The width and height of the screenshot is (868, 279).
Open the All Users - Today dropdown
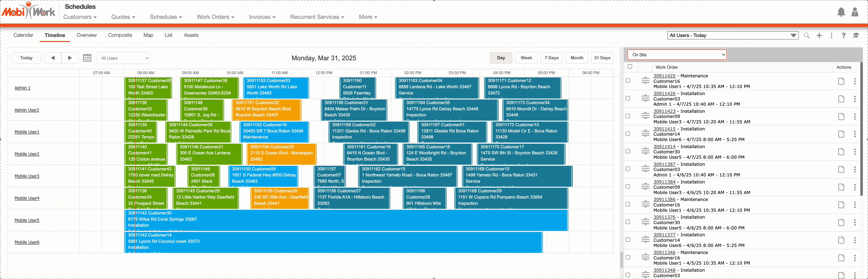point(733,35)
